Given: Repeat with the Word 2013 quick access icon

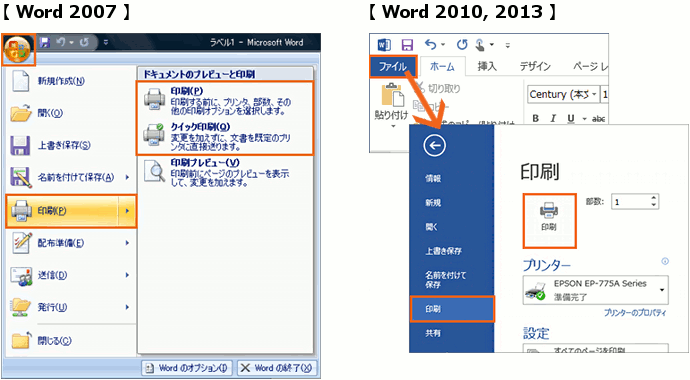Looking at the screenshot, I should [x=462, y=44].
